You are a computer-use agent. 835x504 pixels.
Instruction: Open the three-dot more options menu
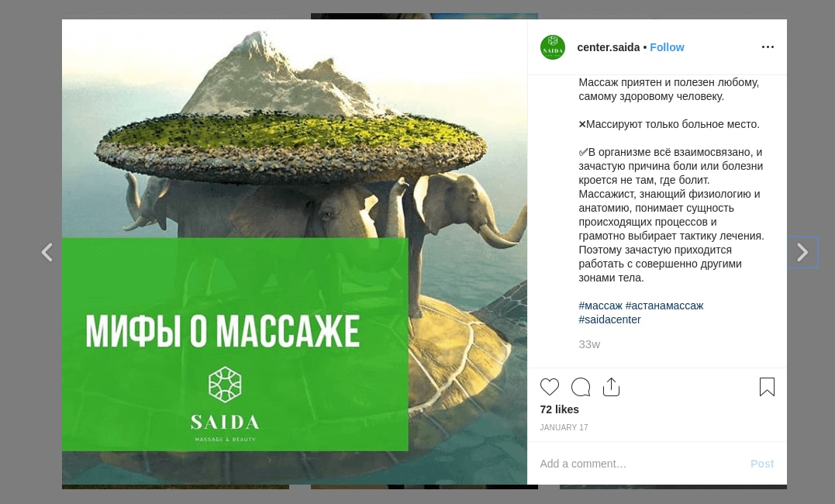pyautogui.click(x=768, y=47)
